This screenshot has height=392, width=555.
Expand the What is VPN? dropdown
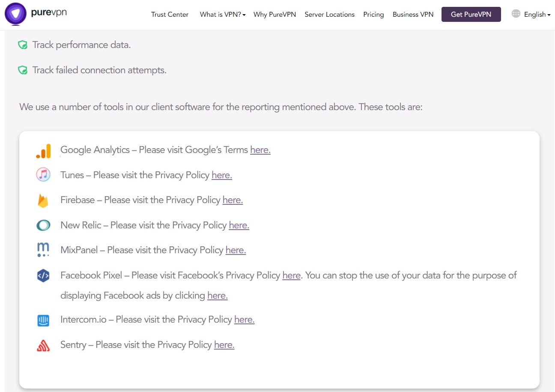click(x=222, y=14)
